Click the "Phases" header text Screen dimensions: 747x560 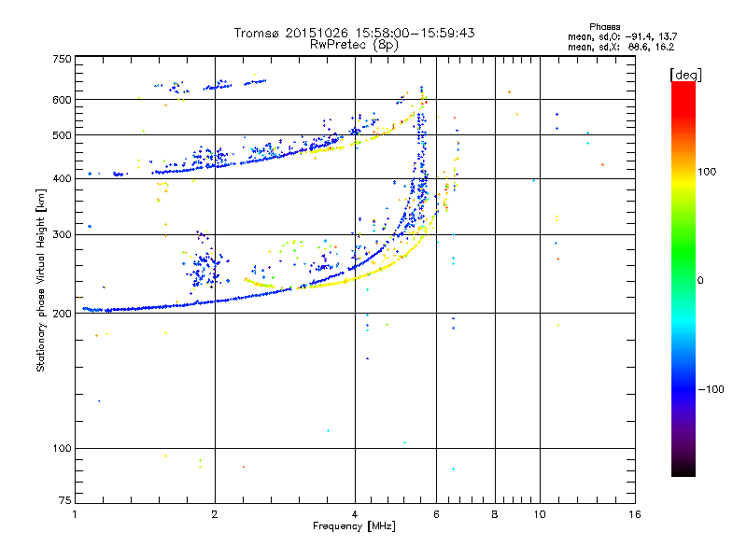pyautogui.click(x=604, y=27)
